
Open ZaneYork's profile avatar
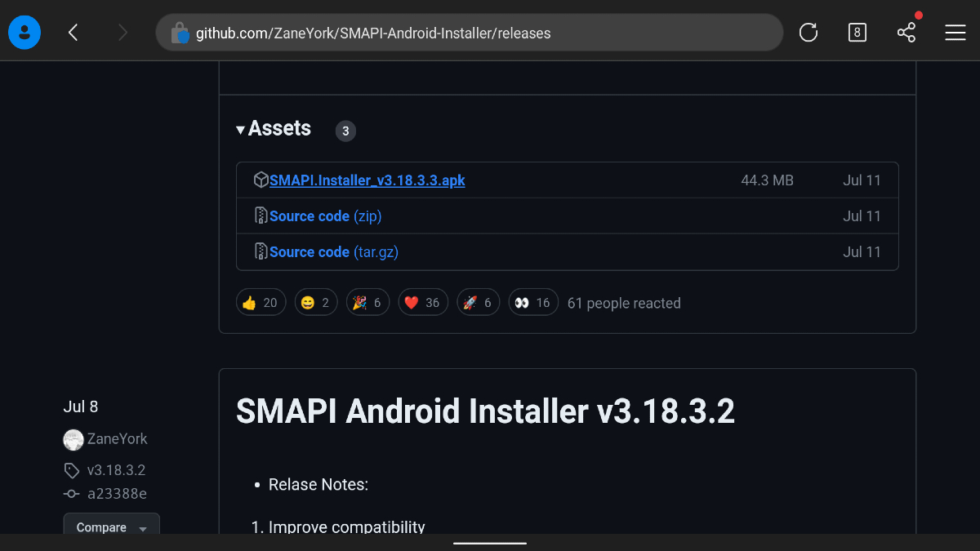[x=73, y=439]
